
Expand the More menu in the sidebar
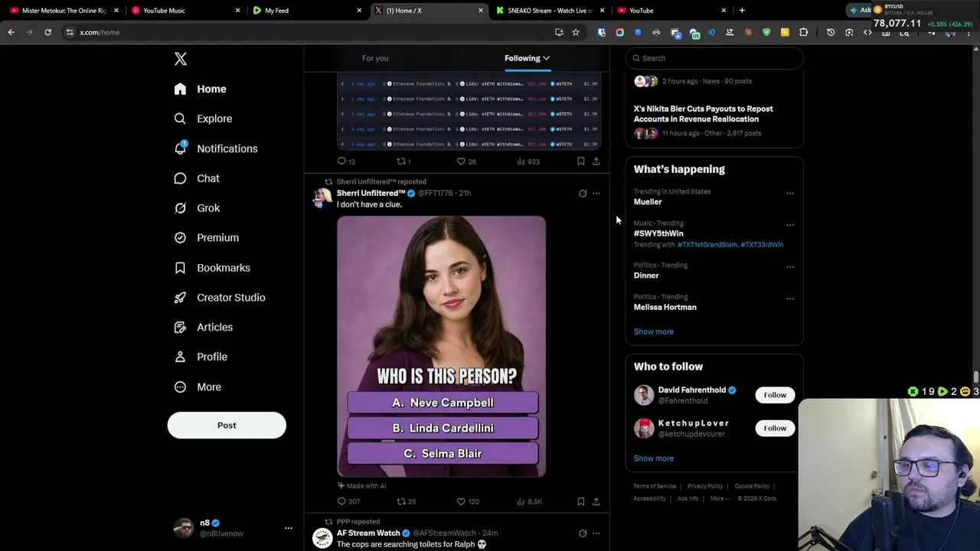198,387
